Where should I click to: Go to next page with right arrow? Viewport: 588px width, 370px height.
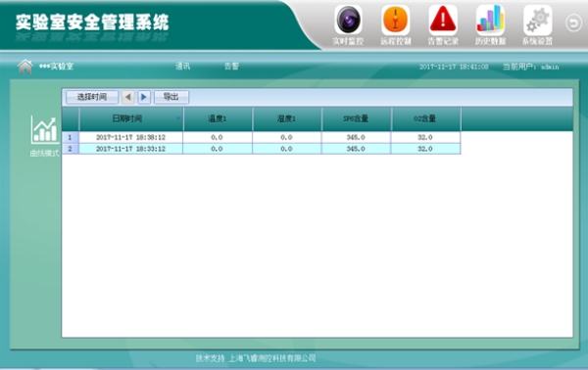point(144,97)
